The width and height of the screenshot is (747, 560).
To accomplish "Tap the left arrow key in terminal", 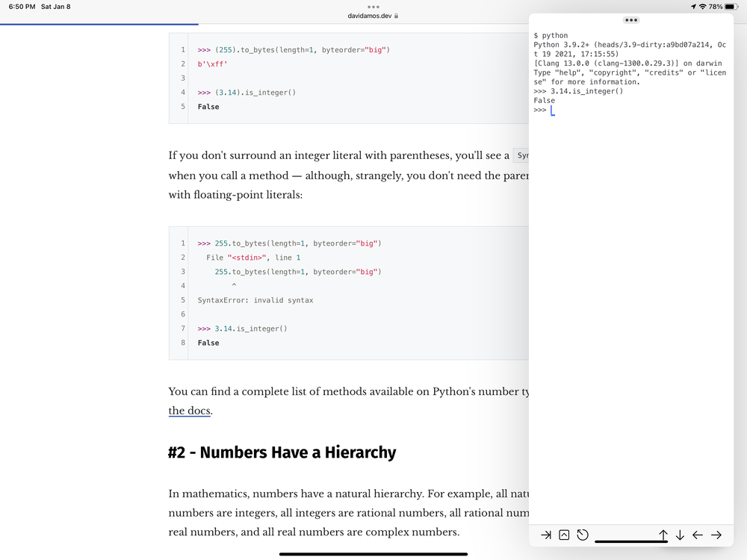I will click(698, 535).
